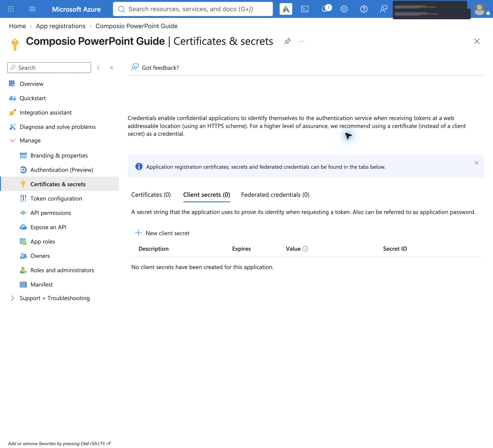This screenshot has height=448, width=493.
Task: Navigate to App registrations breadcrumb
Action: pyautogui.click(x=61, y=26)
